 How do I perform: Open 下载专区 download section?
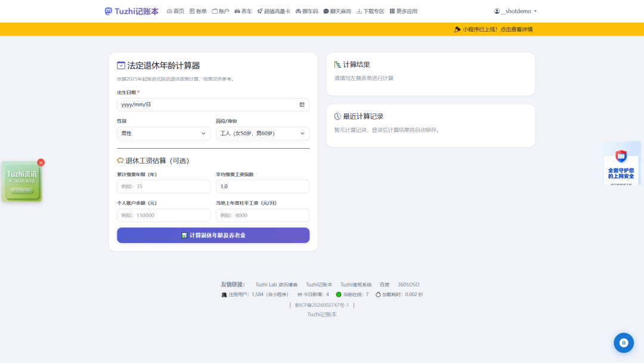pos(370,11)
